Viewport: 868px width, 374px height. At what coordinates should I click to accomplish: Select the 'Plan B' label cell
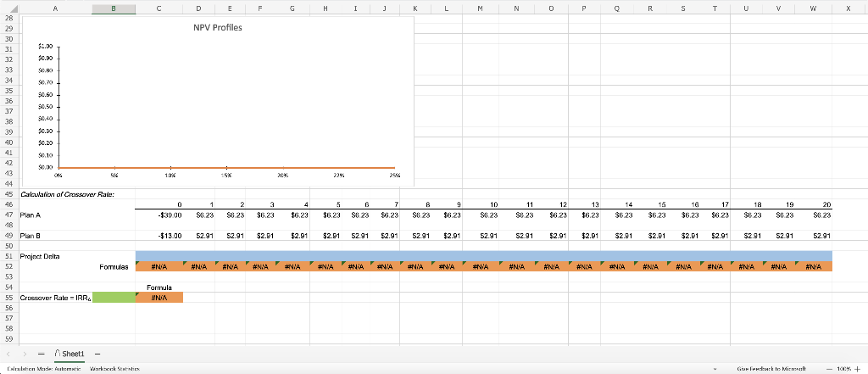55,236
